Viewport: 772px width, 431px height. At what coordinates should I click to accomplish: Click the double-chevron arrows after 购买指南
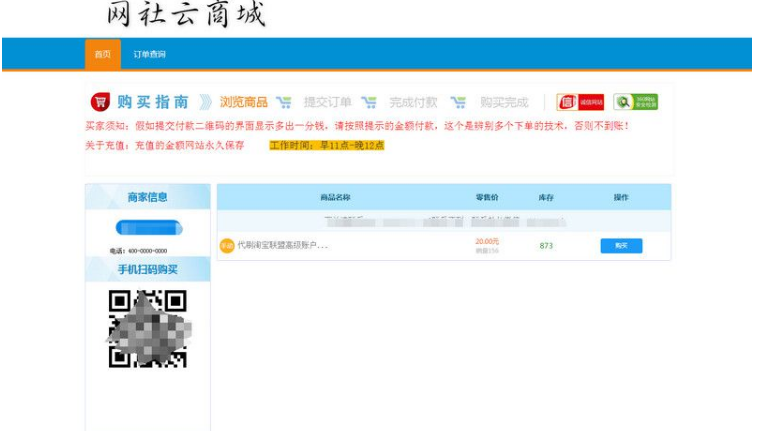204,102
